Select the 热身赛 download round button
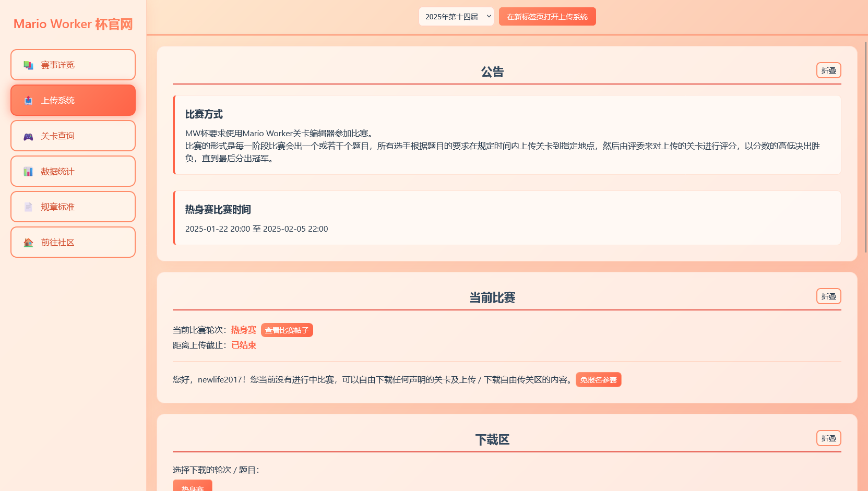 (193, 486)
